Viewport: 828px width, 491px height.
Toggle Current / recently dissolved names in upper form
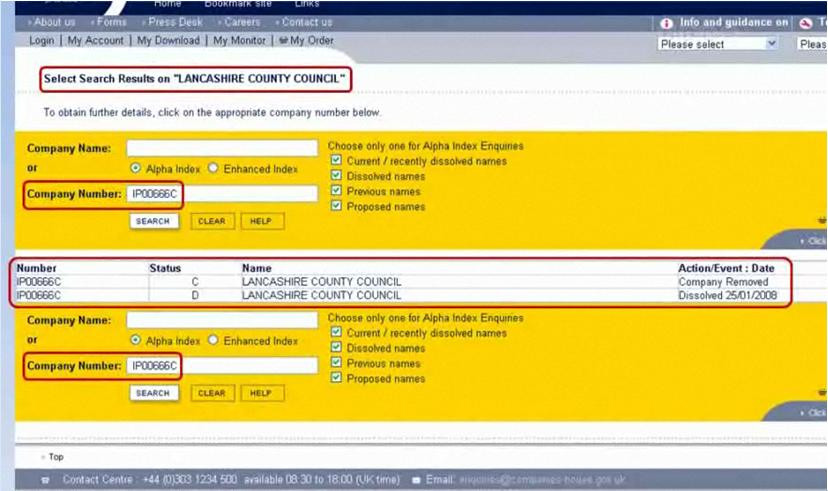coord(336,160)
